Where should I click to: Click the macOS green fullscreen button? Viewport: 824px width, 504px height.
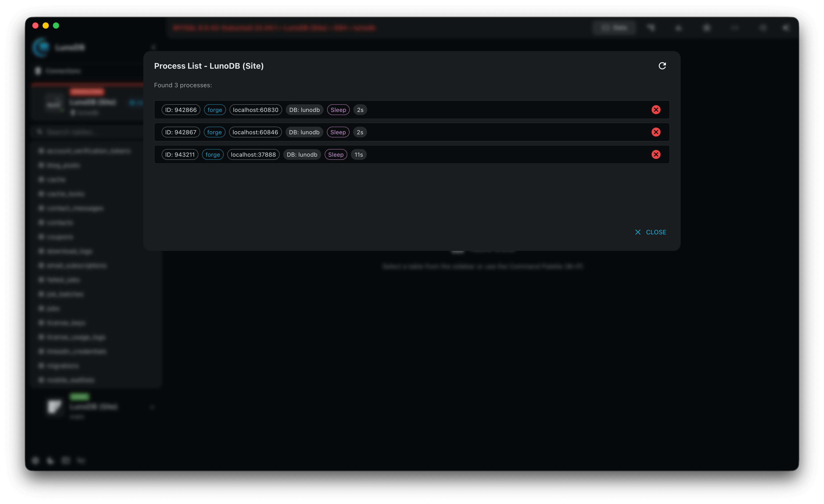pyautogui.click(x=56, y=25)
